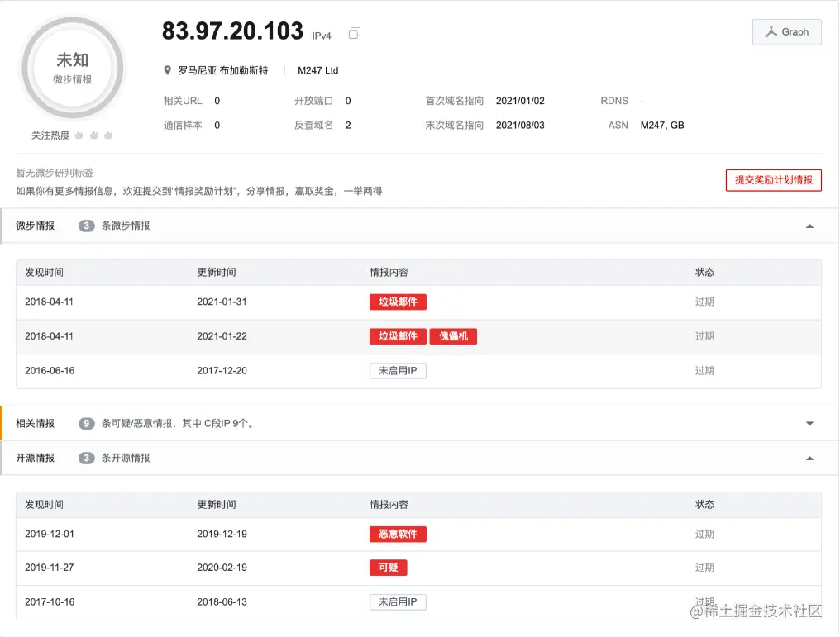This screenshot has width=840, height=637.
Task: Click update date 2020-02-19
Action: [222, 568]
